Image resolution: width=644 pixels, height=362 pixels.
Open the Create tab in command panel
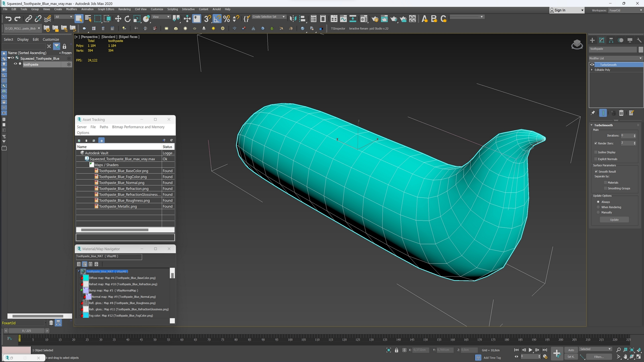tap(592, 40)
